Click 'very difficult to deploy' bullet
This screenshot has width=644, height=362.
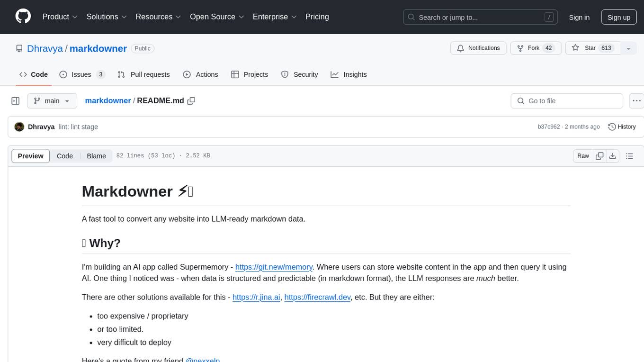tap(134, 343)
